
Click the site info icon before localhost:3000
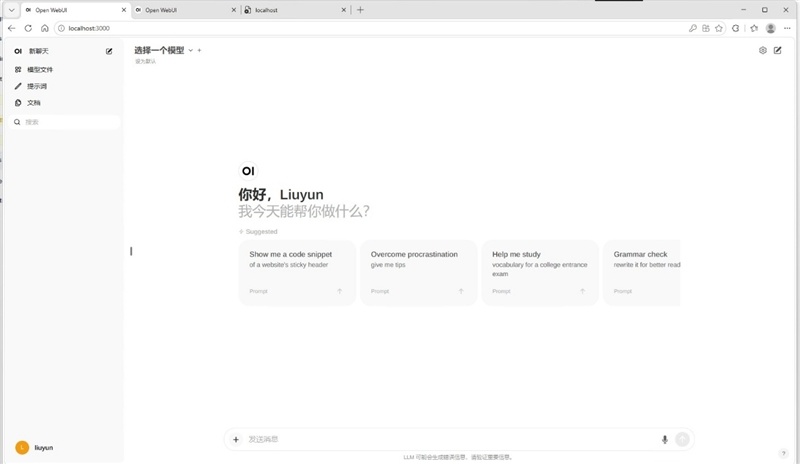coord(61,28)
